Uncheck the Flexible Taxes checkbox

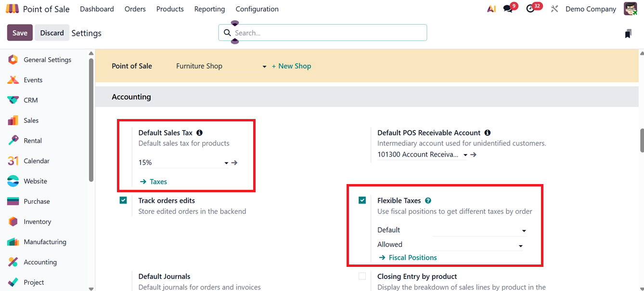(362, 200)
